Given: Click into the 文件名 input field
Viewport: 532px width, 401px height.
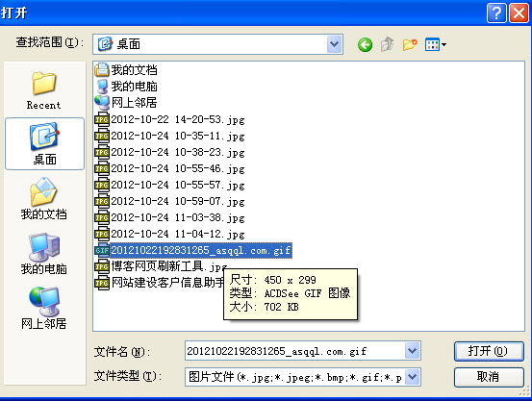Looking at the screenshot, I should pos(295,351).
